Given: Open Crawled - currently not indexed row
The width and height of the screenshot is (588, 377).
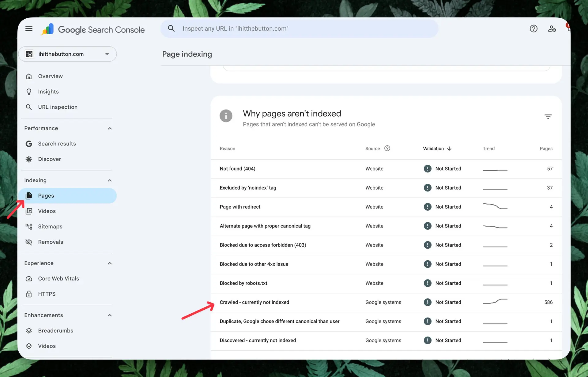Looking at the screenshot, I should coord(386,302).
